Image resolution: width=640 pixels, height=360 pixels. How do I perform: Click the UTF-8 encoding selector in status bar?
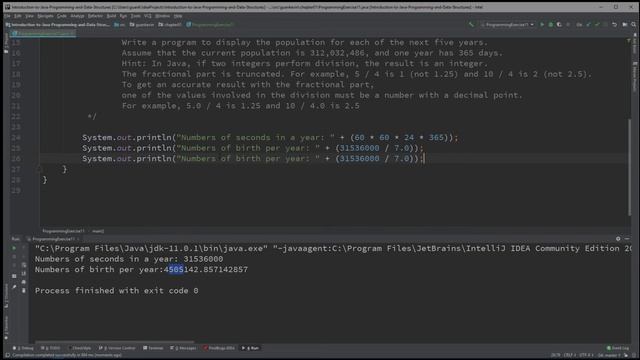(x=586, y=355)
